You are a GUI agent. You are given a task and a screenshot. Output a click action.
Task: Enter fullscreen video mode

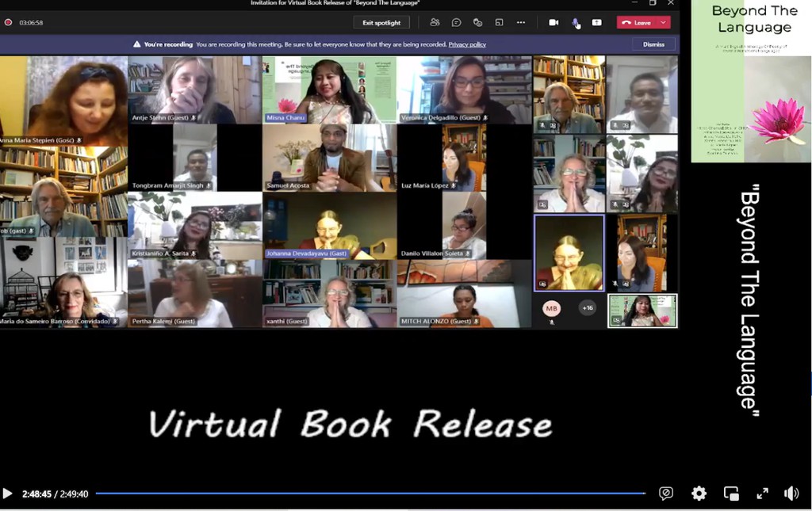[x=762, y=494]
